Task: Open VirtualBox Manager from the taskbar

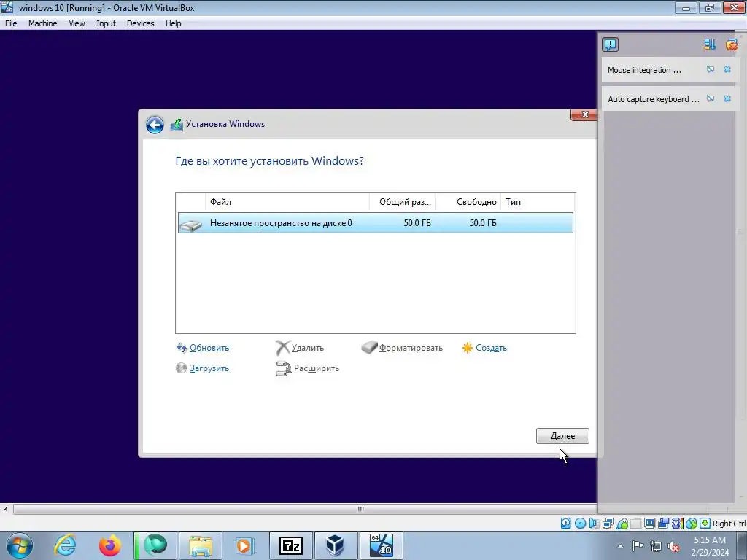Action: tap(336, 545)
